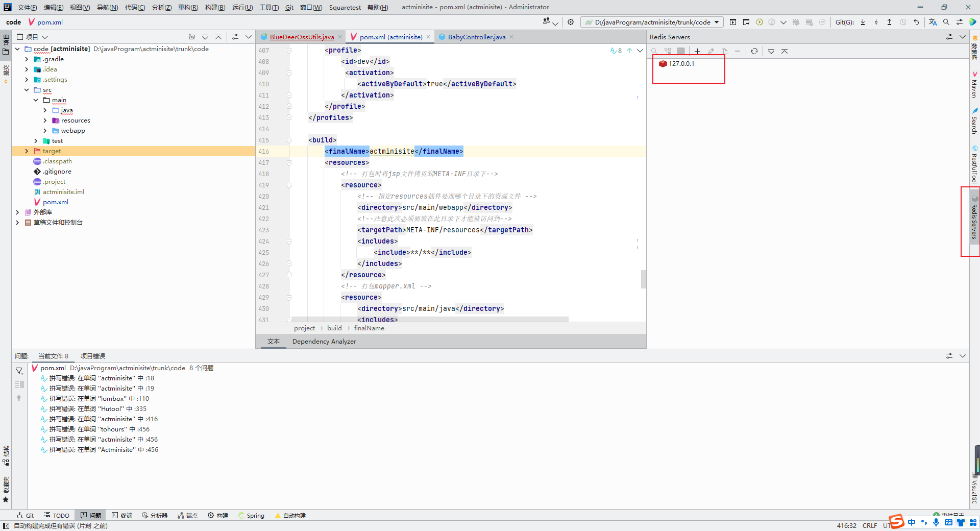Click the Git update project arrow icon
The height and width of the screenshot is (531, 980).
coord(863,22)
